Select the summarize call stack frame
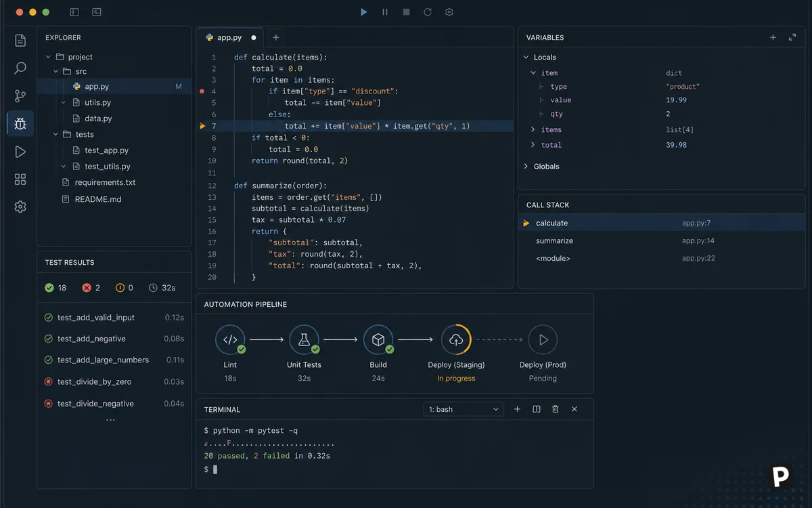 pos(662,240)
